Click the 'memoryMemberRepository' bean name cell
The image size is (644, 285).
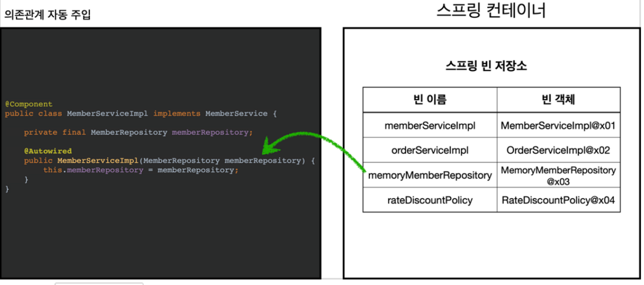click(430, 175)
